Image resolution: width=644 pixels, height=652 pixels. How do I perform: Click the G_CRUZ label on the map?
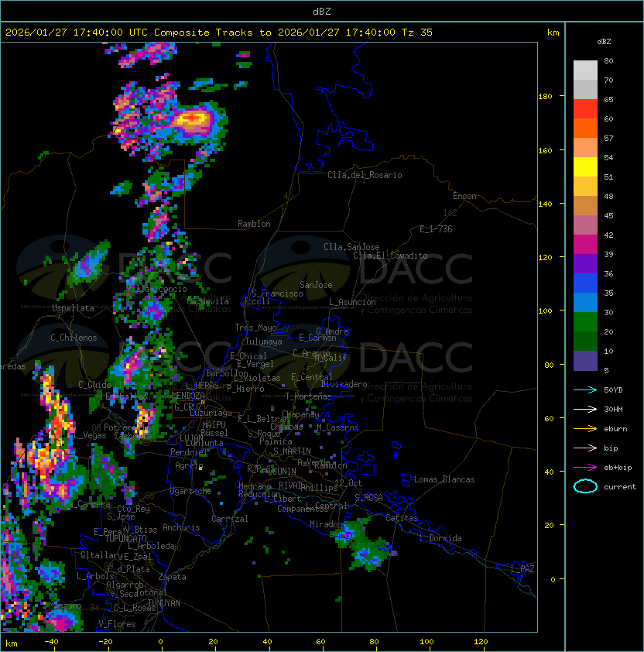tap(188, 407)
